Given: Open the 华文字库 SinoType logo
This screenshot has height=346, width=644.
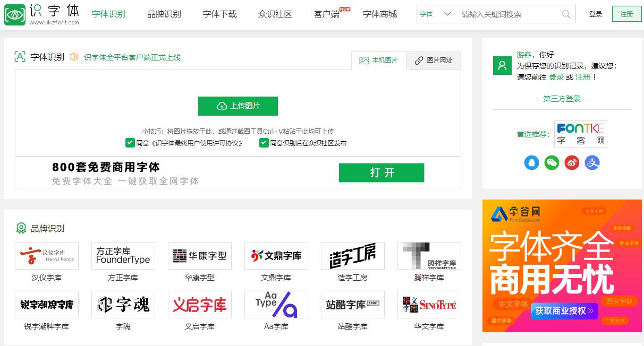Looking at the screenshot, I should (429, 305).
